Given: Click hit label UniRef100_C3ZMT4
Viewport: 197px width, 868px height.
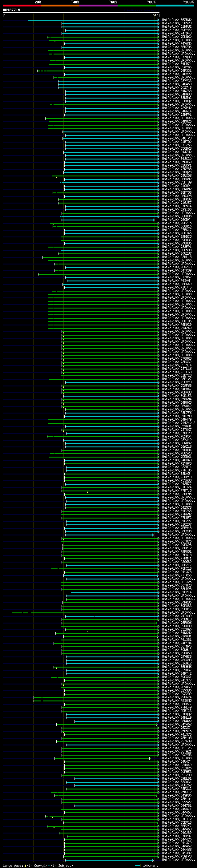Looking at the screenshot, I should tap(176, 467).
